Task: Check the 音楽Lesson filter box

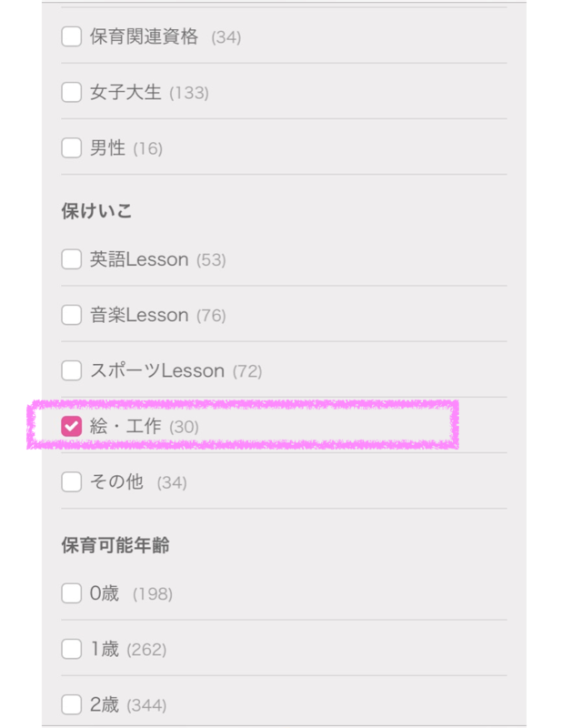Action: point(71,315)
